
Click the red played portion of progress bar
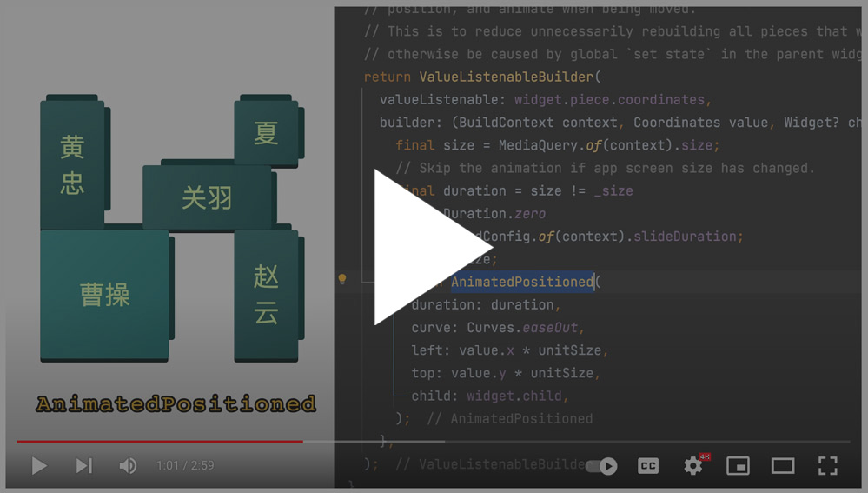click(x=156, y=442)
